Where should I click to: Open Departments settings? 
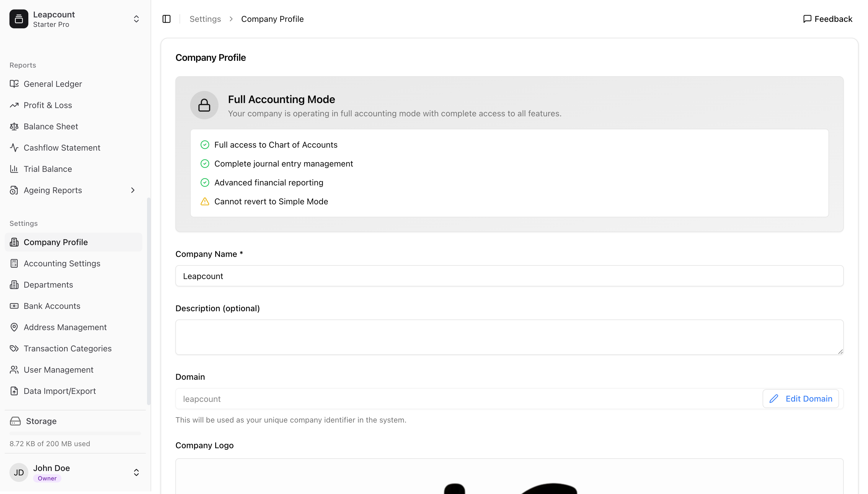coord(73,285)
